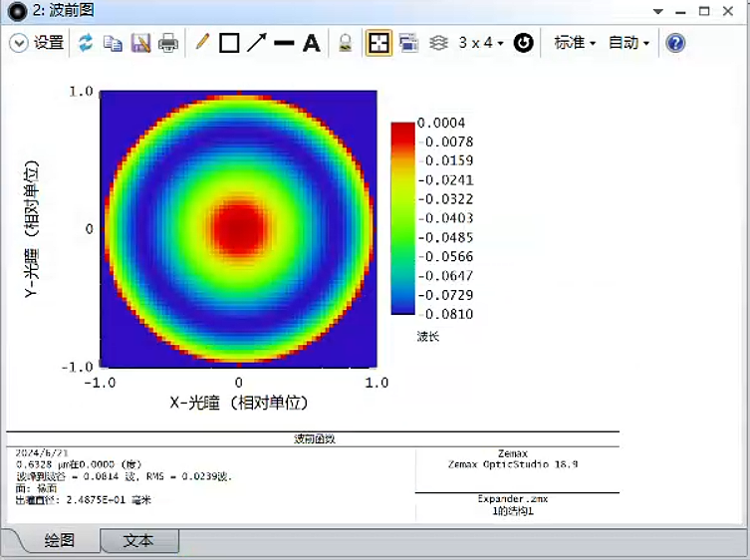This screenshot has width=750, height=560.
Task: Save the wavefront map image
Action: coord(140,43)
